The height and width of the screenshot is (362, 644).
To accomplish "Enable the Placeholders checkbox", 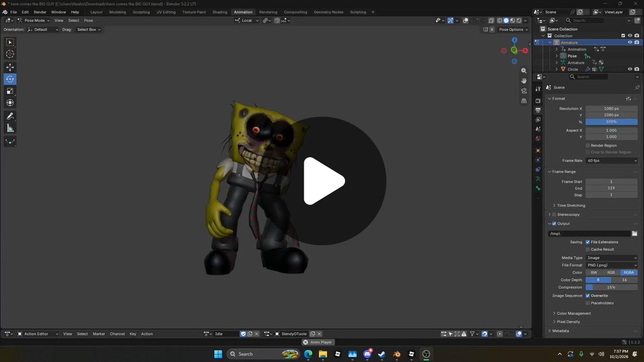I will pyautogui.click(x=588, y=303).
